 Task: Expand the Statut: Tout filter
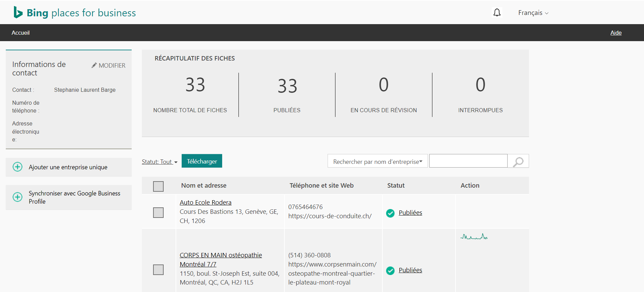click(160, 162)
